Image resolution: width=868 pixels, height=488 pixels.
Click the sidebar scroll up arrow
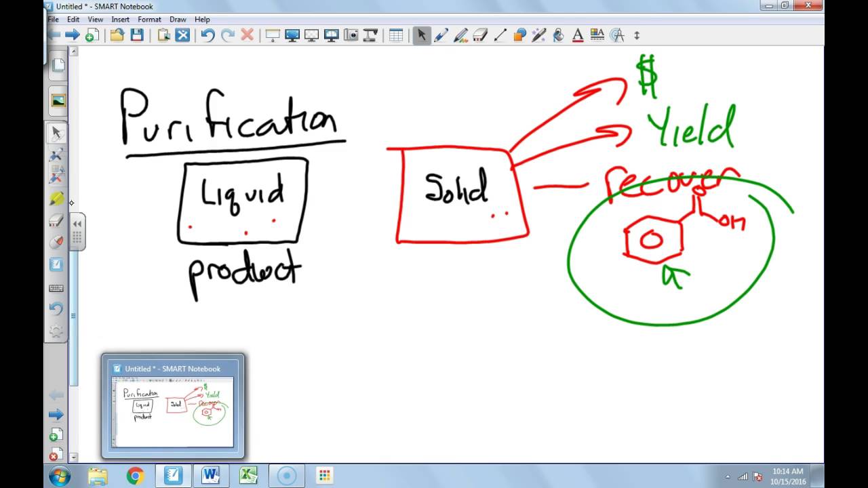[x=74, y=51]
